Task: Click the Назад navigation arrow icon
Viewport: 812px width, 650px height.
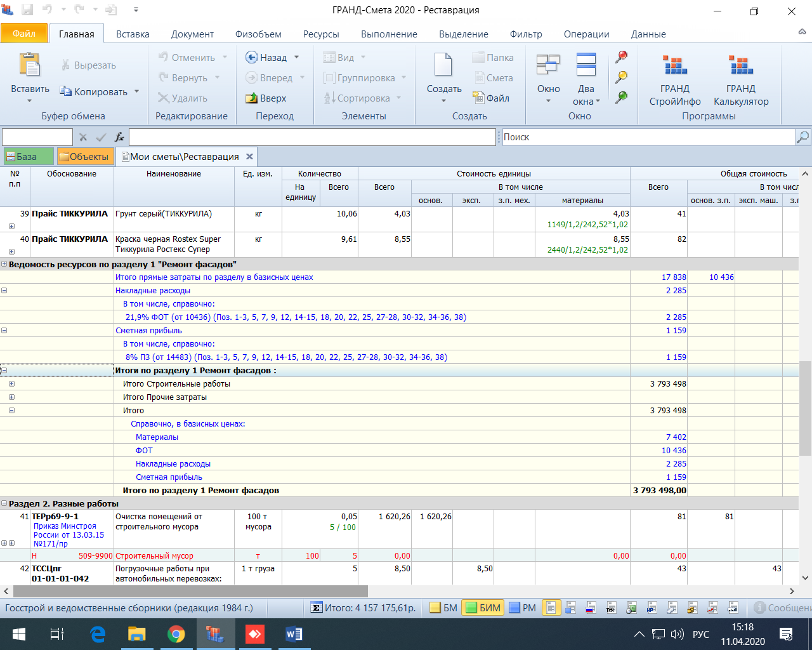Action: click(x=252, y=58)
